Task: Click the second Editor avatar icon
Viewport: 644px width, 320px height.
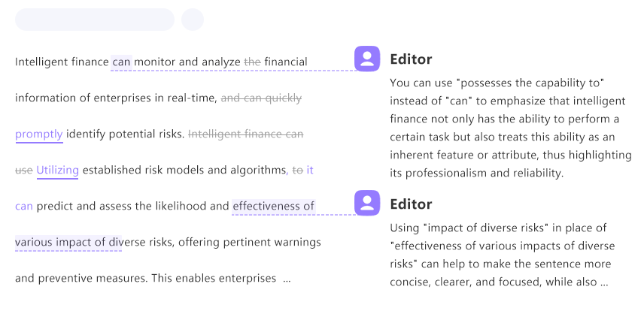Action: [367, 203]
